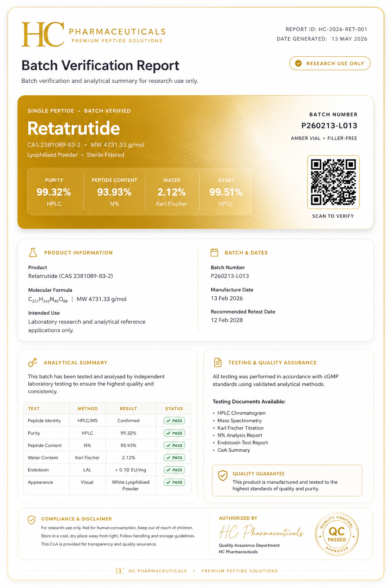Click the QR code to verify
The image size is (392, 588).
pyautogui.click(x=333, y=182)
